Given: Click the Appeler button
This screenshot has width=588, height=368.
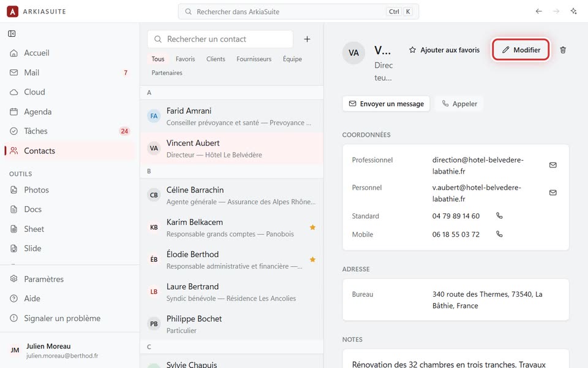Looking at the screenshot, I should (459, 104).
